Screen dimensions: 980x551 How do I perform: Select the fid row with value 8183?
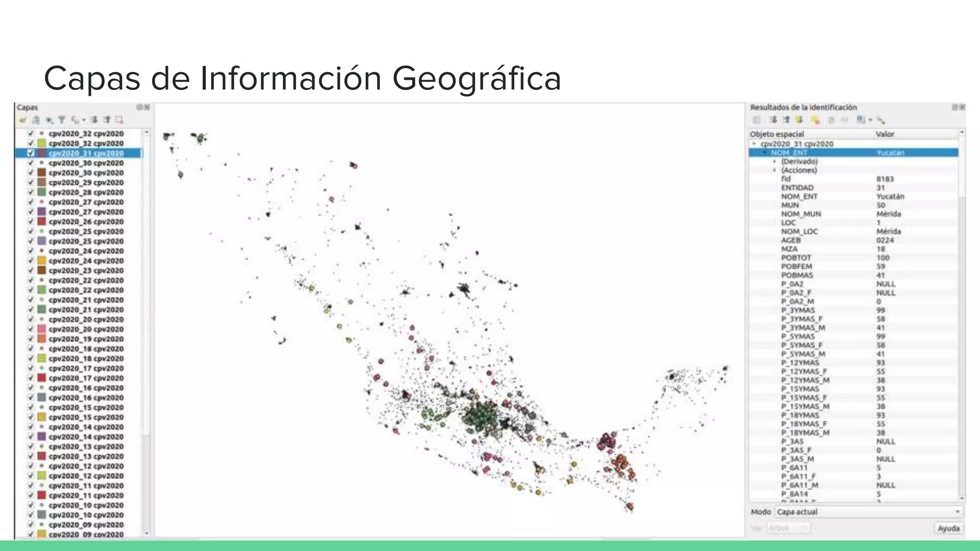(854, 179)
